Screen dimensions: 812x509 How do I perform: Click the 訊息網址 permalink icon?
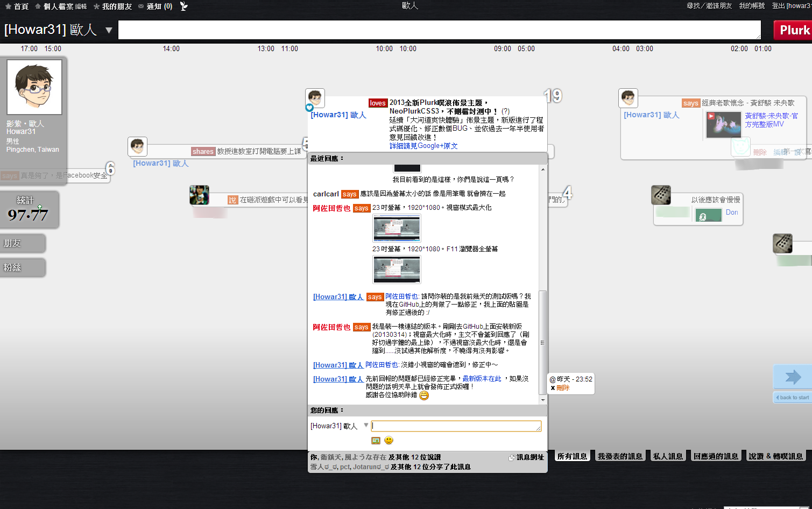[512, 457]
